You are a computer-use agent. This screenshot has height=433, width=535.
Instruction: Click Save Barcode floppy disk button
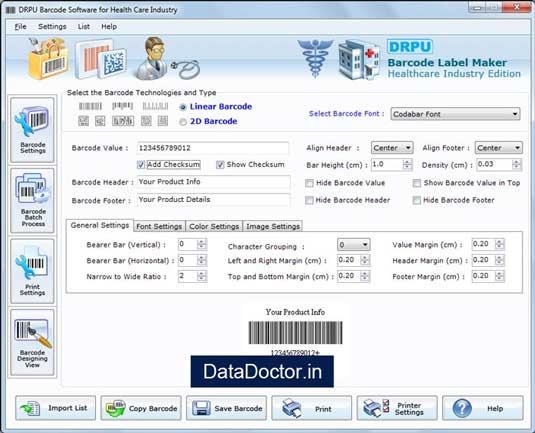[x=226, y=408]
